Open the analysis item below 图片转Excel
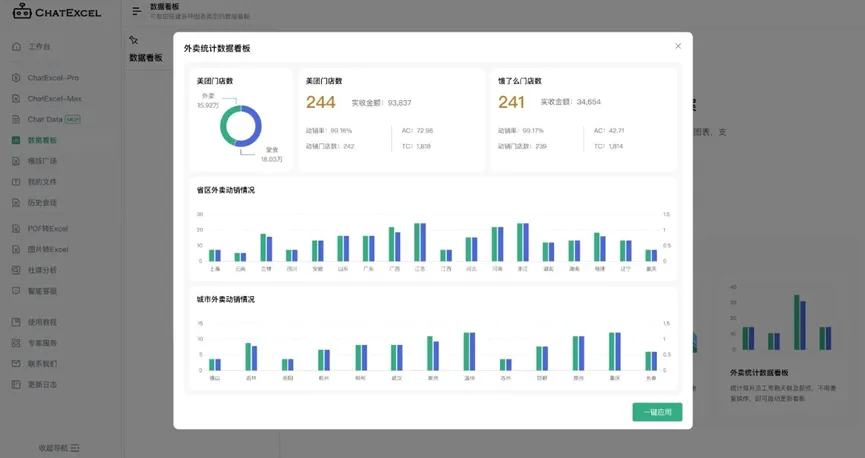The width and height of the screenshot is (865, 458). 42,270
